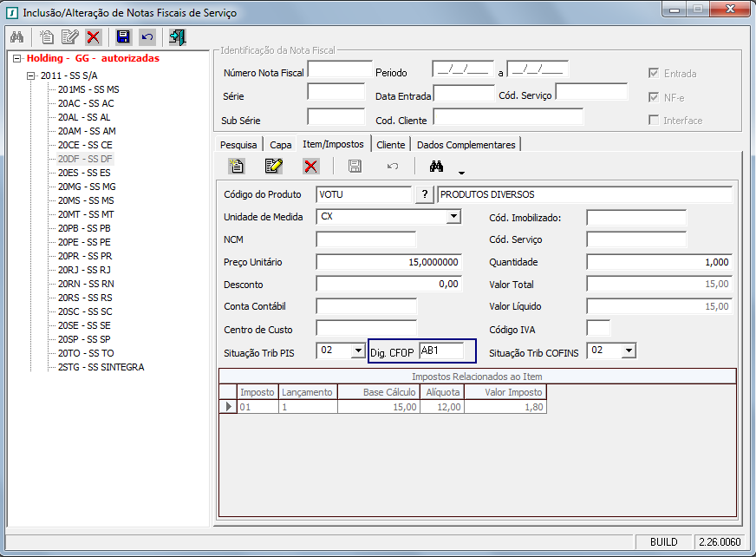Exit using the door icon in main toolbar

coord(178,37)
